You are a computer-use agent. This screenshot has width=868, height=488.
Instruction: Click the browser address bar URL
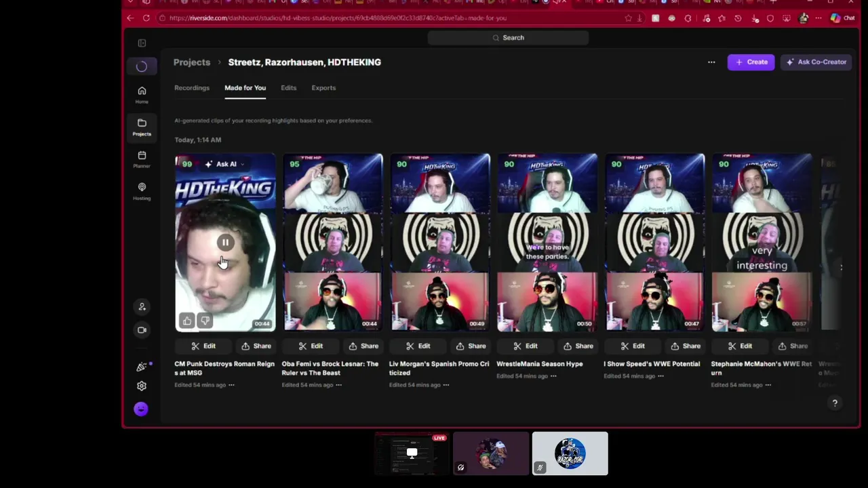338,18
